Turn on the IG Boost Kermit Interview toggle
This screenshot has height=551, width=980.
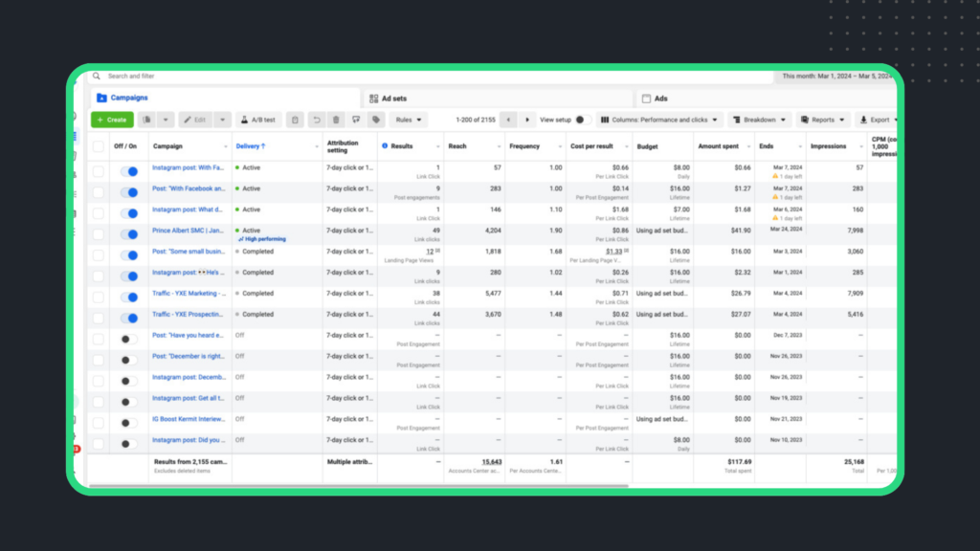coord(128,423)
